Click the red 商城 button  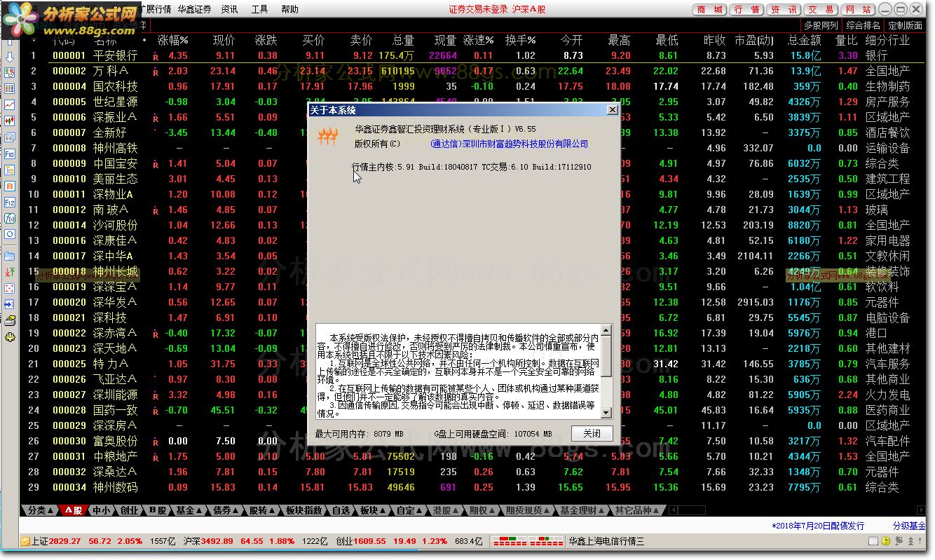[x=709, y=10]
